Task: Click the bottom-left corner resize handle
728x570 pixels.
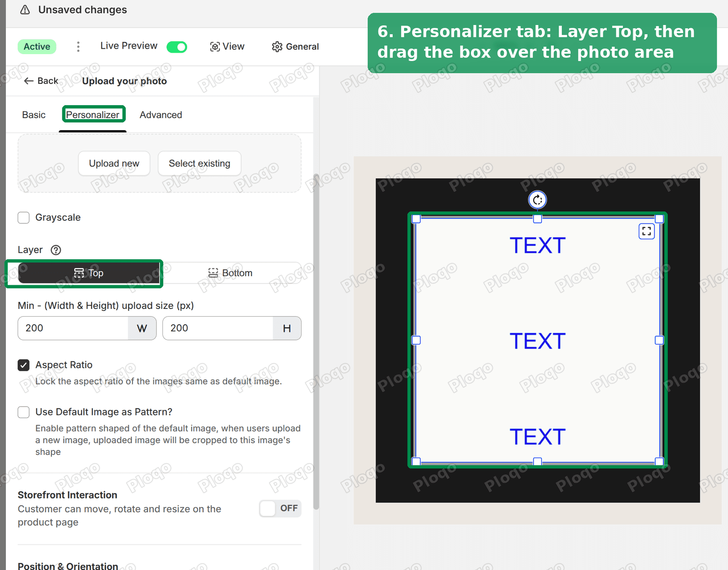Action: click(416, 461)
